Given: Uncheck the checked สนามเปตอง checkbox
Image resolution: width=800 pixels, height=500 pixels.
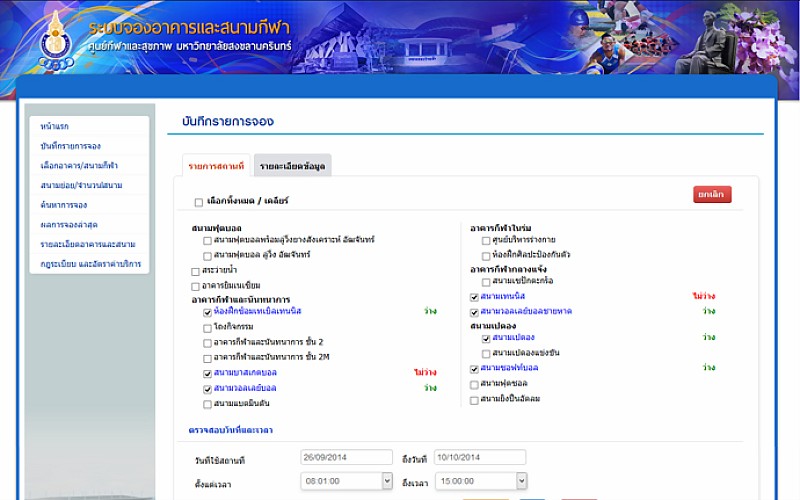Looking at the screenshot, I should [486, 338].
